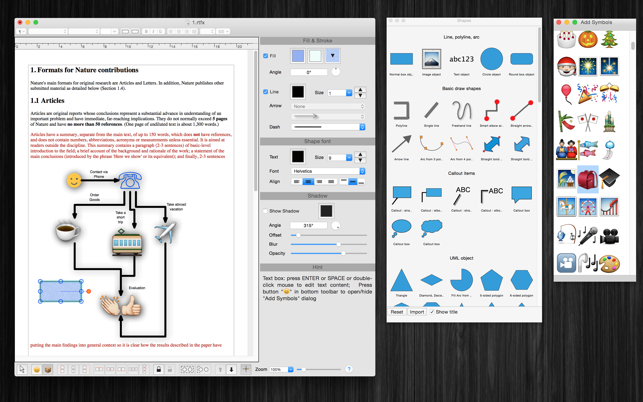643x402 pixels.
Task: Select the Smart elbow arrow shape
Action: (491, 110)
